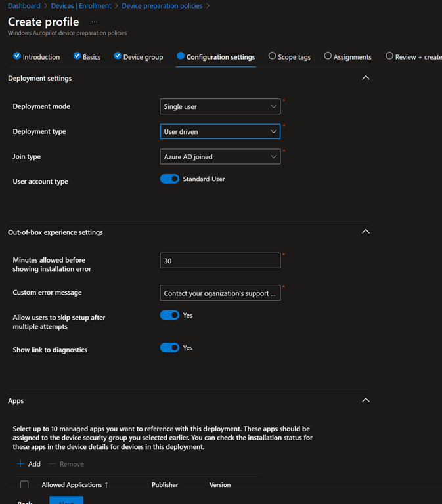
Task: Click the Review + create step circle icon
Action: point(389,56)
